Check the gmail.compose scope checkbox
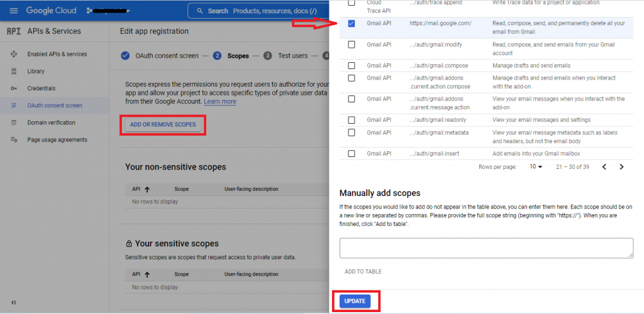This screenshot has height=314, width=644. tap(351, 65)
